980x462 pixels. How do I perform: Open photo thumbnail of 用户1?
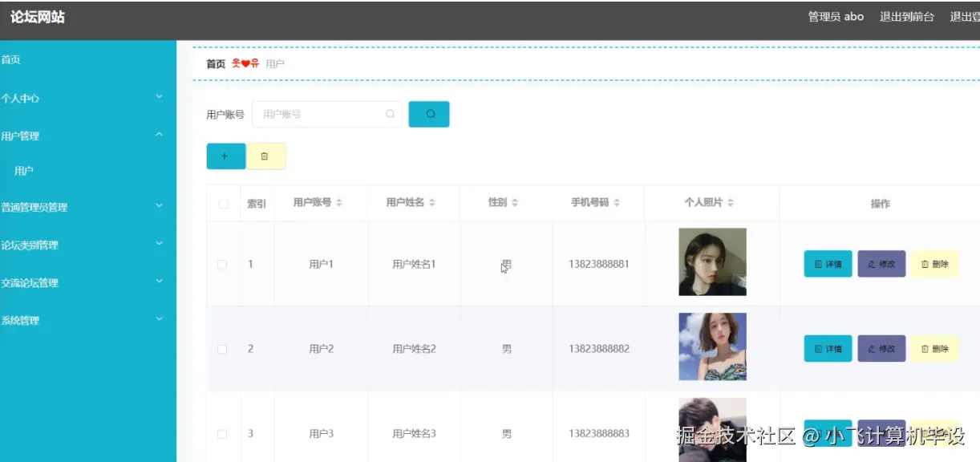(x=712, y=262)
